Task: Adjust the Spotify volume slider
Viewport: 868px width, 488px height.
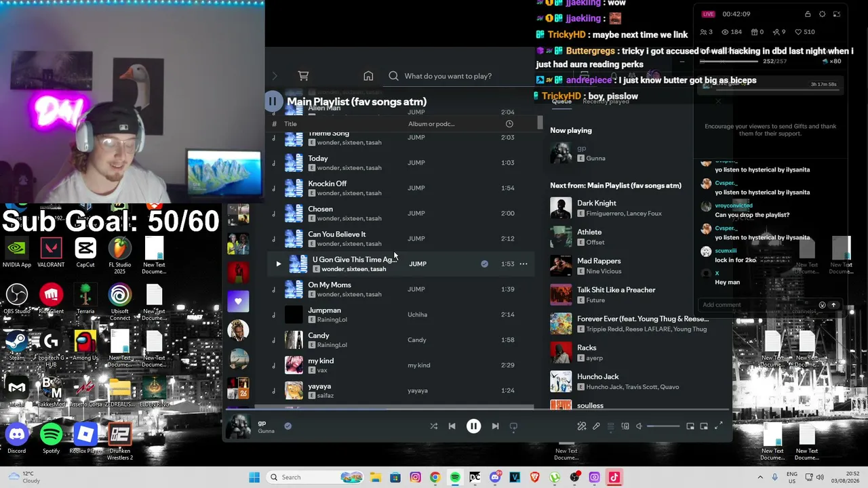Action: [x=663, y=426]
